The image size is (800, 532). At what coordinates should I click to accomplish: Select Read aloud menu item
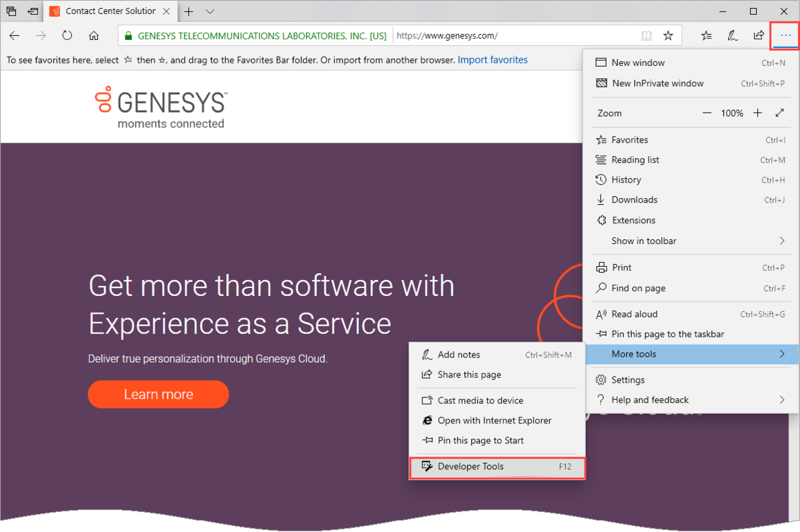click(x=691, y=315)
